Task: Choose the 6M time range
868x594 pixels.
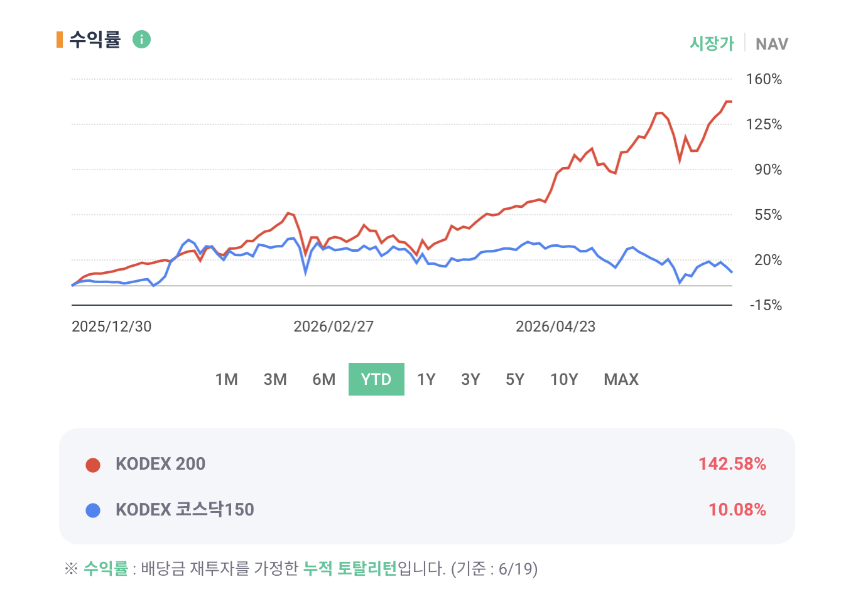Action: coord(324,379)
